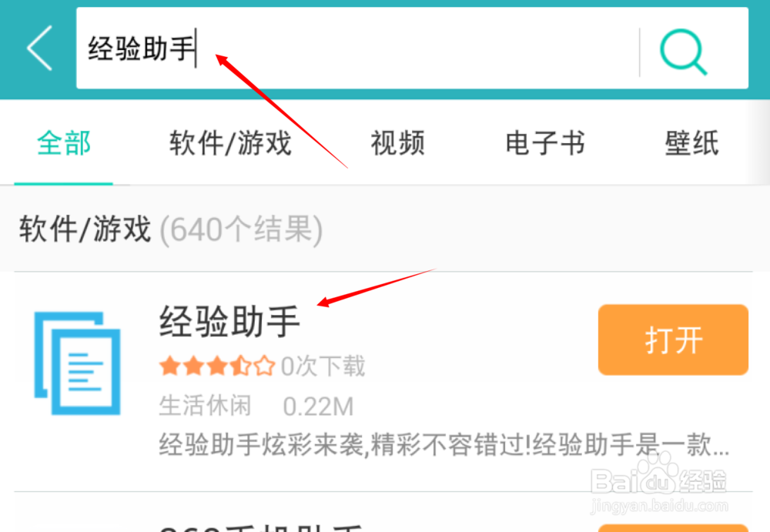Switch to the 软件/游戏 tab
The height and width of the screenshot is (532, 770).
[x=230, y=143]
